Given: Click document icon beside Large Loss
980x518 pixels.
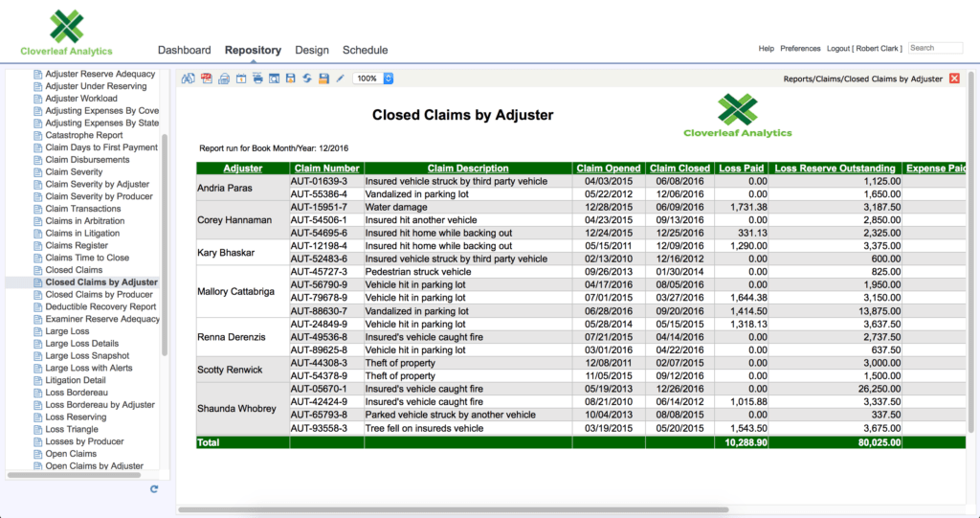Looking at the screenshot, I should click(37, 331).
